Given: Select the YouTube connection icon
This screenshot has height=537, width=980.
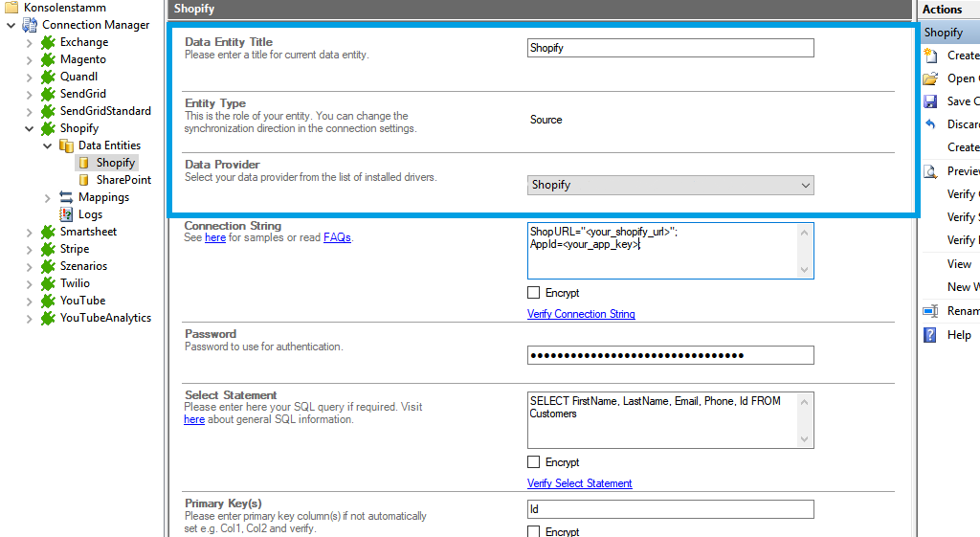Looking at the screenshot, I should 48,301.
